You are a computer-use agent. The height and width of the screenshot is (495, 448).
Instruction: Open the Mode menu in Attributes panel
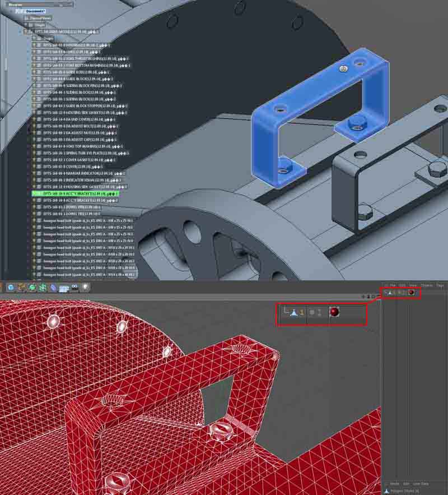(x=394, y=484)
